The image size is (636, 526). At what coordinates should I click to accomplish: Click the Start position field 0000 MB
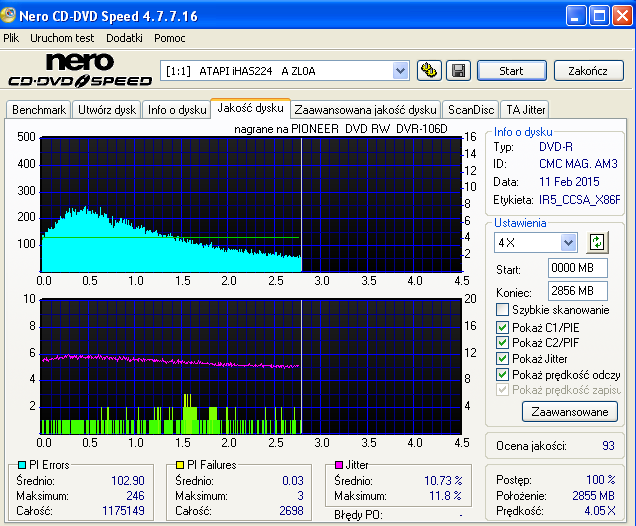pos(578,268)
